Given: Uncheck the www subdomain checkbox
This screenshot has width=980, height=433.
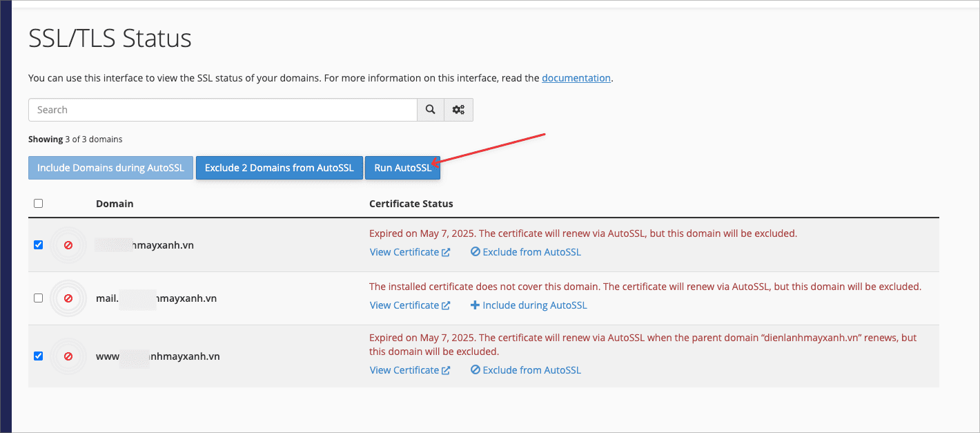Looking at the screenshot, I should pos(39,356).
